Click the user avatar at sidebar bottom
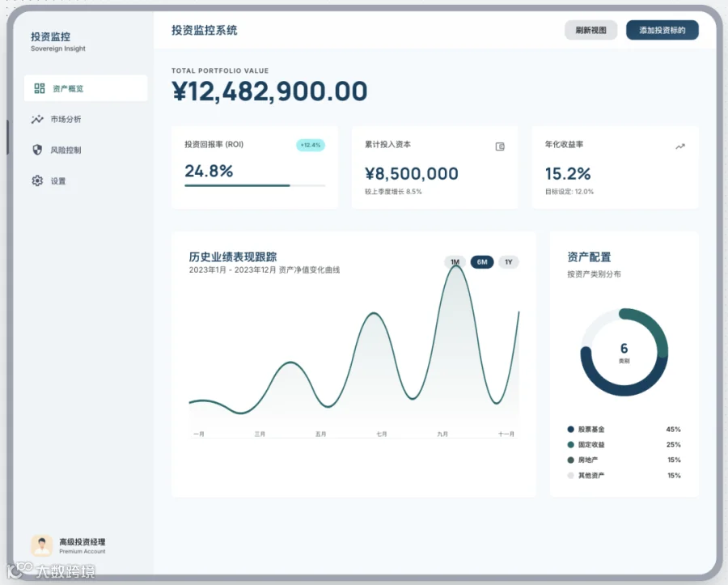The width and height of the screenshot is (728, 585). [42, 545]
